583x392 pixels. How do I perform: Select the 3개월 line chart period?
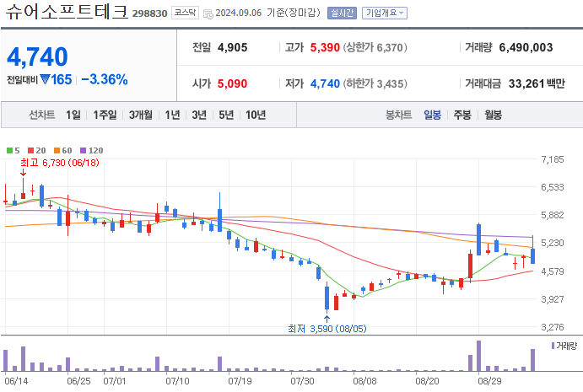pos(141,115)
